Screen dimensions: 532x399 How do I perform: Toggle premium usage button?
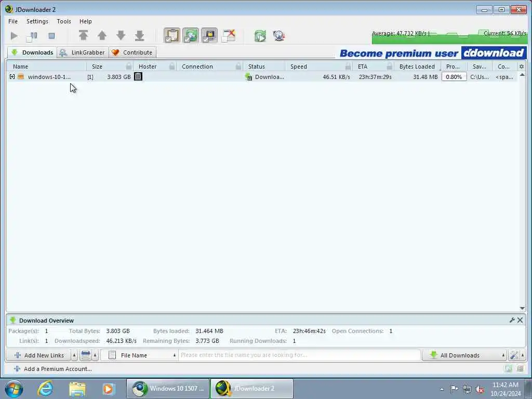209,36
